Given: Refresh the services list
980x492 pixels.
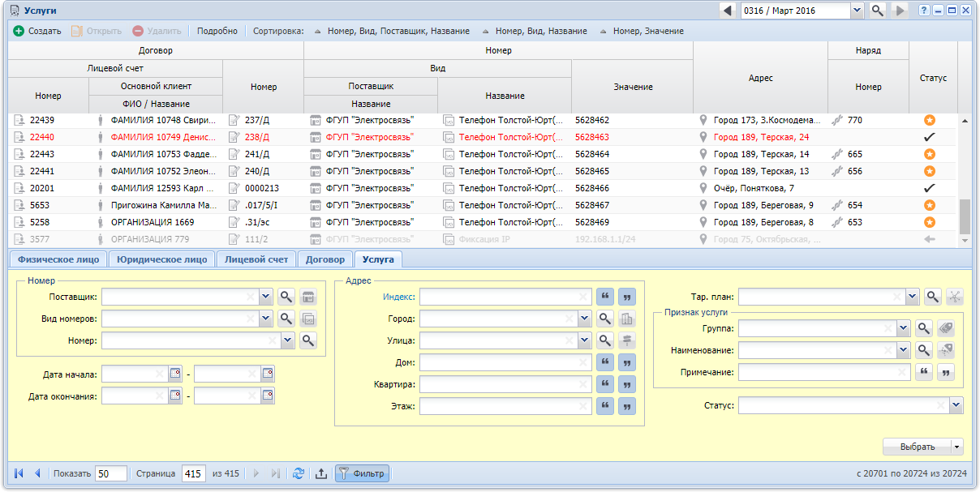Looking at the screenshot, I should (x=299, y=473).
